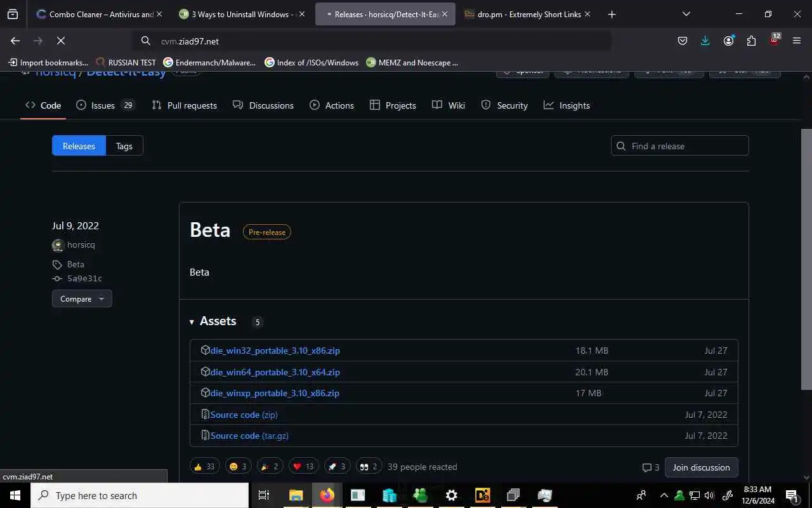
Task: Open the Pull requests tab
Action: point(185,105)
